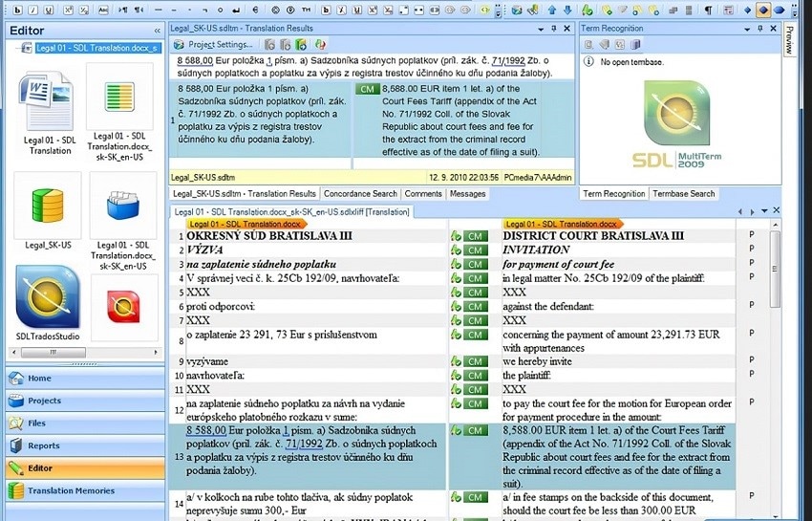This screenshot has width=812, height=521.
Task: Show formatting marks with the pilcrow icon
Action: click(x=708, y=10)
